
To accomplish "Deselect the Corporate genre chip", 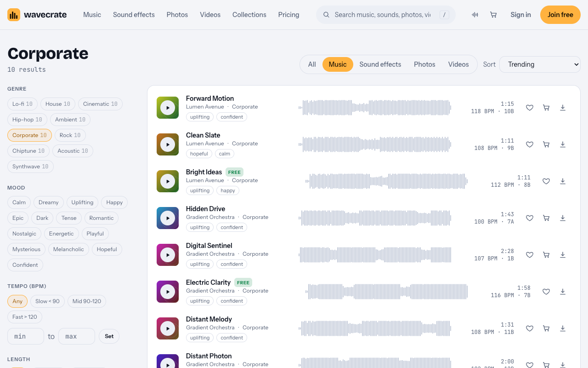I will coord(29,135).
